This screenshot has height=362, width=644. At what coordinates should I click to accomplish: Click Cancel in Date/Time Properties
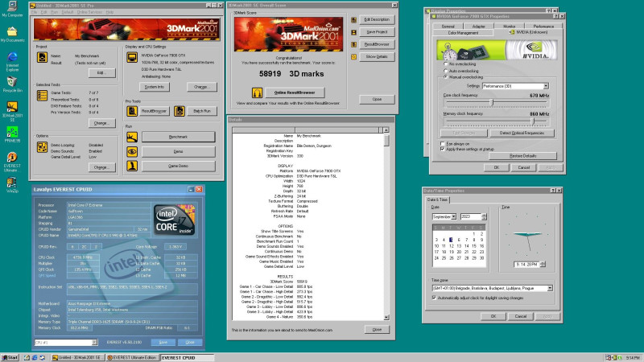click(x=520, y=316)
